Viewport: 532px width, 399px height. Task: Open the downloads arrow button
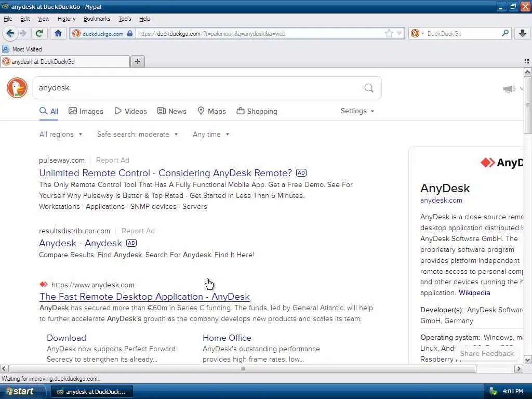click(523, 33)
